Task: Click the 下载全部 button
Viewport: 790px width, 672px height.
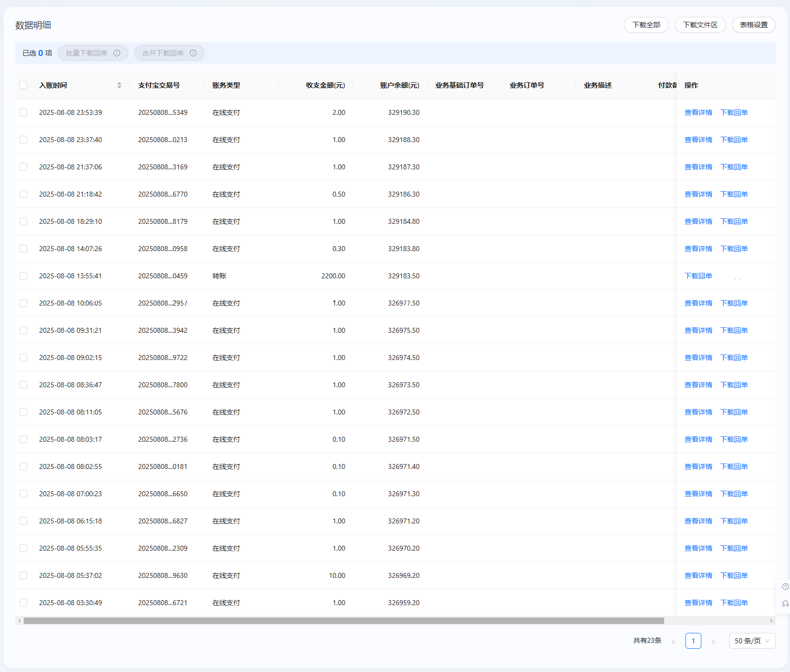Action: click(646, 25)
